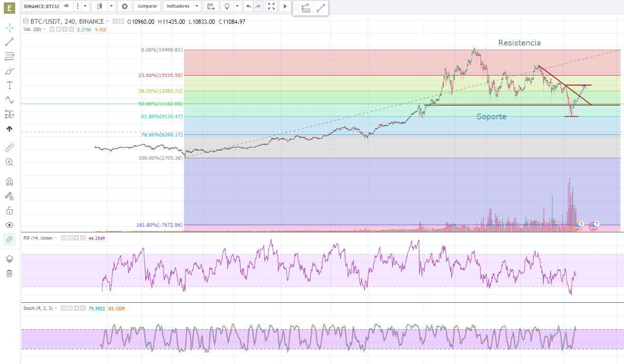Click the zoom in magnifier tool

10,162
